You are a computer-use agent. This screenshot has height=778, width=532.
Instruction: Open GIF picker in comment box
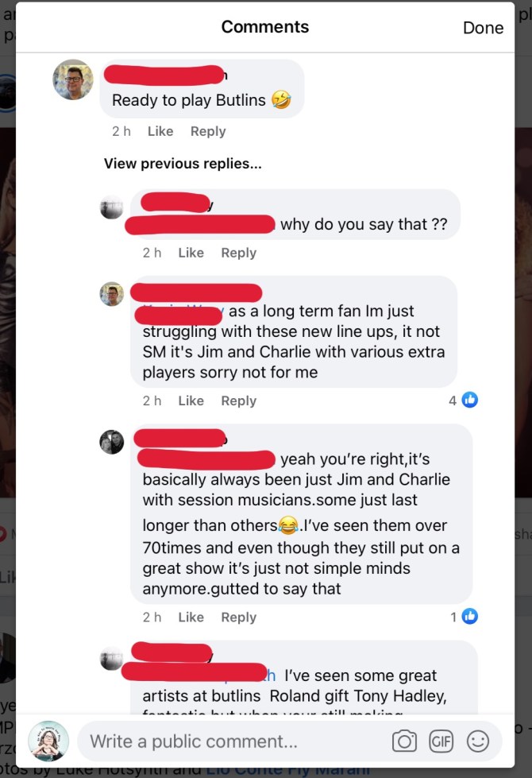click(441, 741)
